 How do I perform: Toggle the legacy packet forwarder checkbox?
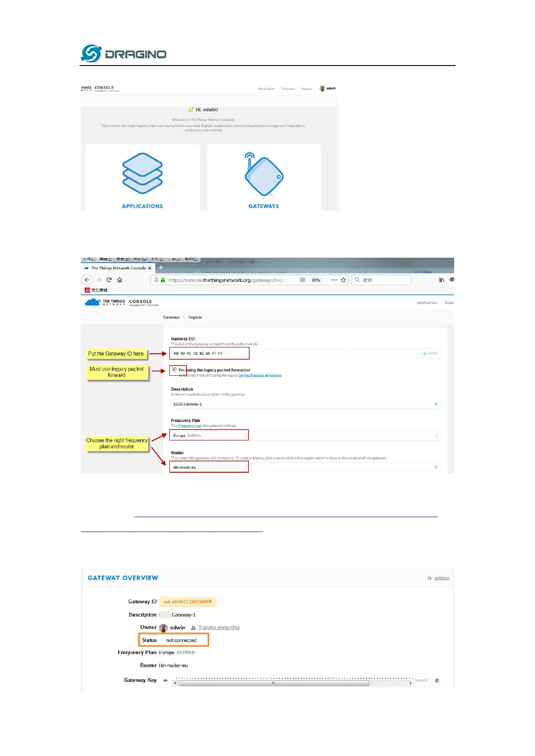tap(174, 369)
